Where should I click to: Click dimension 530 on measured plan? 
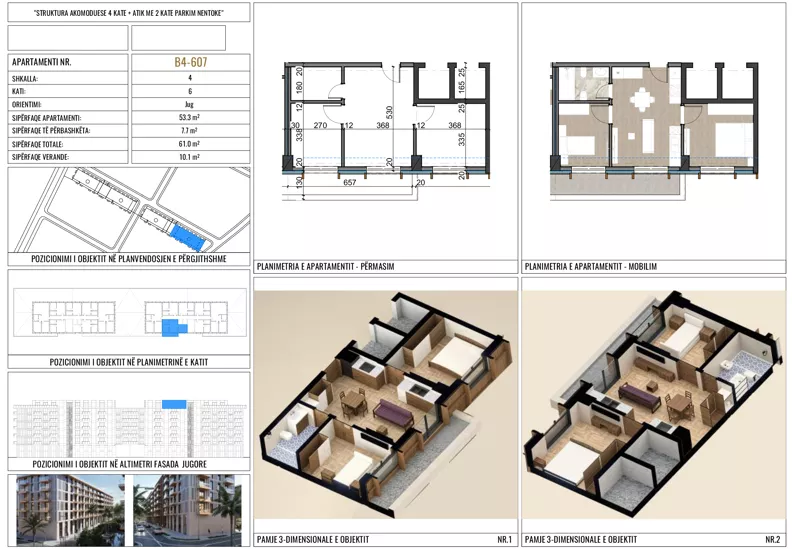coord(389,113)
